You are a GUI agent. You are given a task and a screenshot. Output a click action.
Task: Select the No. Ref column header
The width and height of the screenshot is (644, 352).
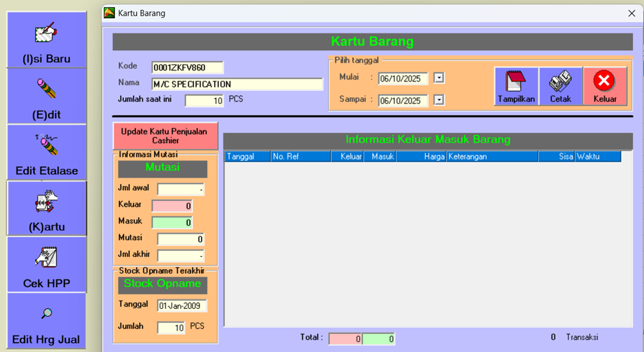[x=300, y=156]
